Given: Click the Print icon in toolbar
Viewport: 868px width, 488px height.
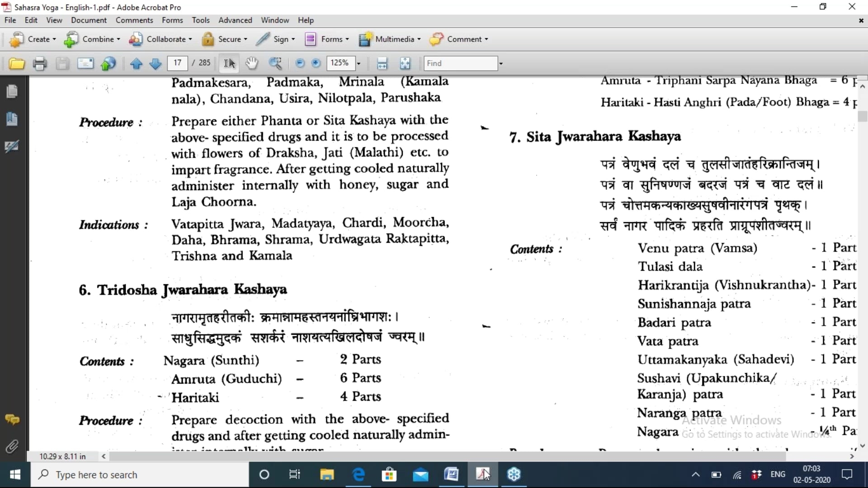Looking at the screenshot, I should click(40, 63).
